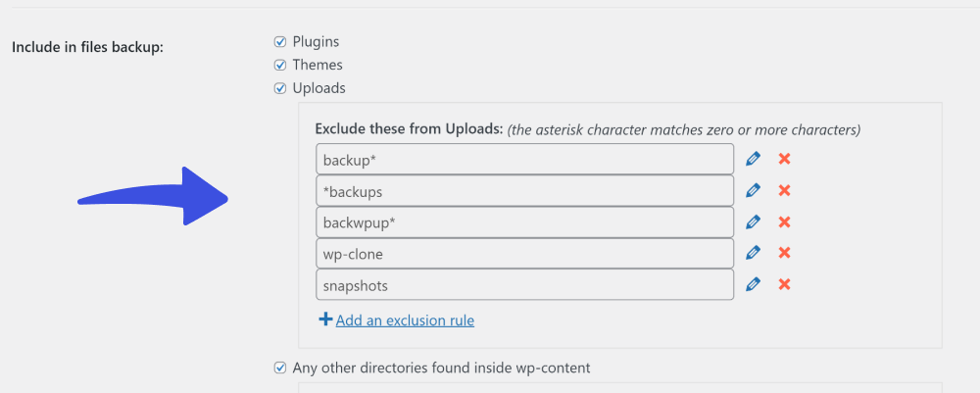Uncheck the Plugins checkbox

pyautogui.click(x=280, y=42)
